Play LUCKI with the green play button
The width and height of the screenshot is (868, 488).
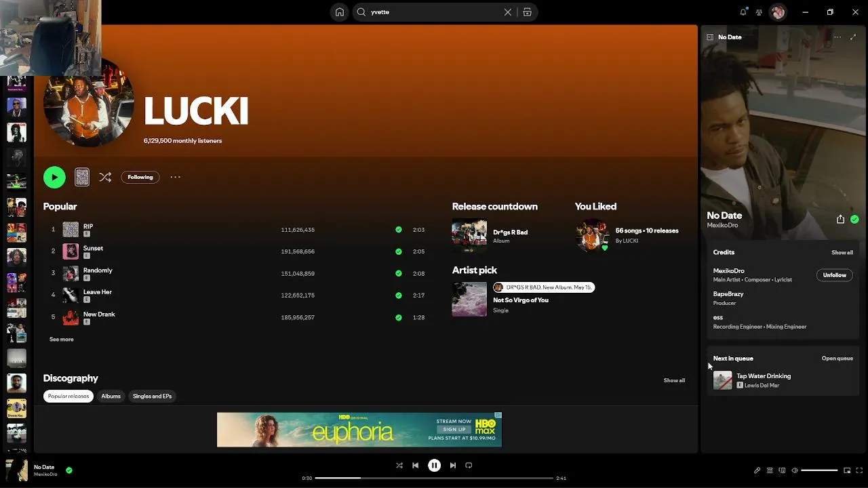(x=54, y=177)
